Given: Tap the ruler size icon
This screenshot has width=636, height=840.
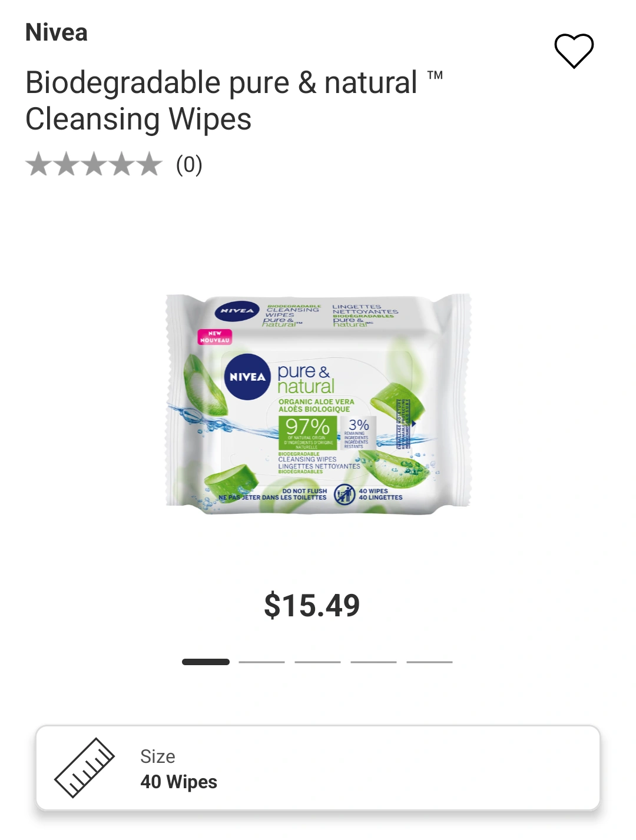Looking at the screenshot, I should (x=85, y=768).
